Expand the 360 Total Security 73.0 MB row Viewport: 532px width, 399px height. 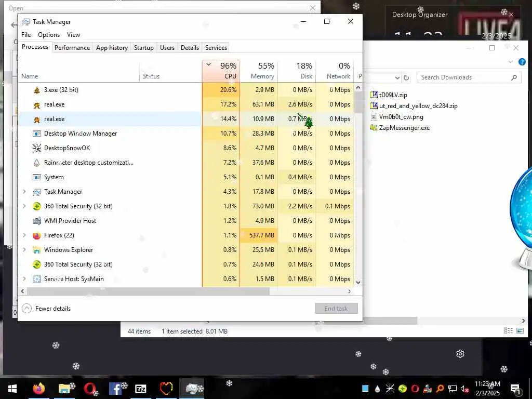pos(24,206)
